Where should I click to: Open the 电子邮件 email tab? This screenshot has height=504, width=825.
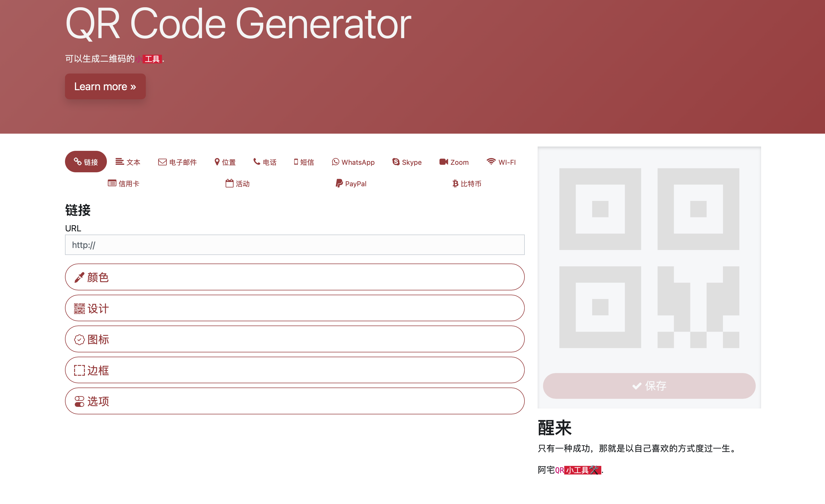pyautogui.click(x=177, y=162)
